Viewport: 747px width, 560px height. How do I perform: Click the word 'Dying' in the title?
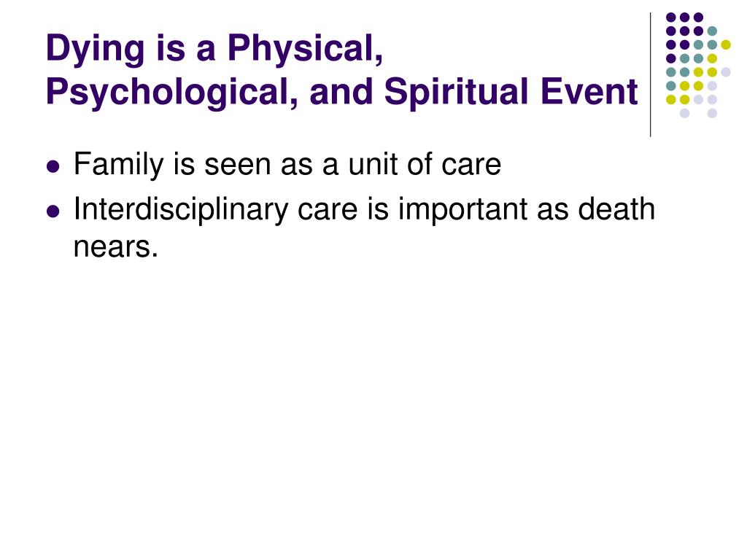(95, 50)
